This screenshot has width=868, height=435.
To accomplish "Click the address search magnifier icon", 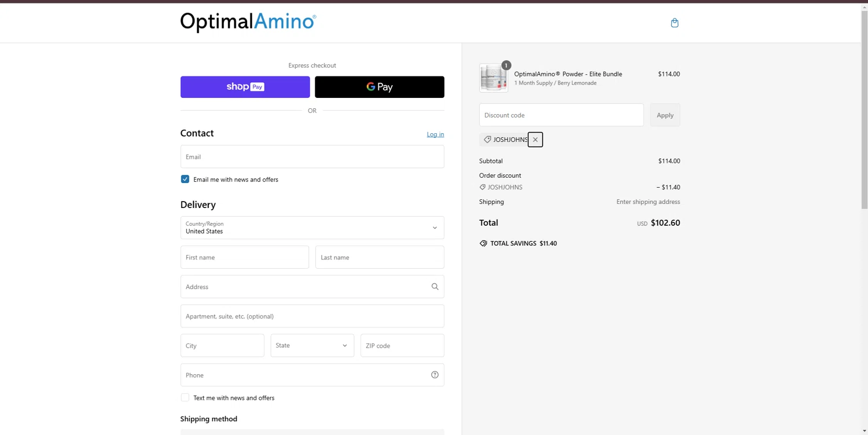I will (x=435, y=287).
